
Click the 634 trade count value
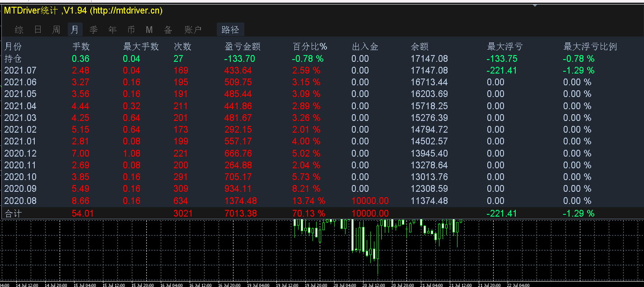181,201
